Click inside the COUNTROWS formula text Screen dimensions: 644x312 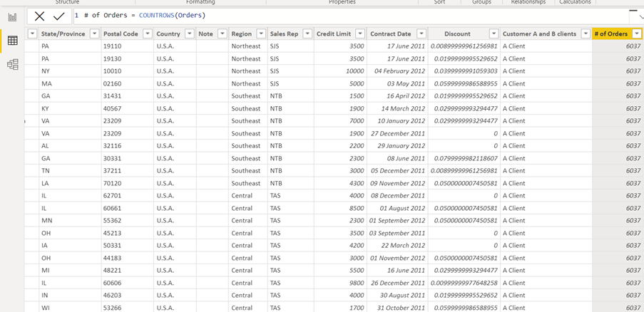pos(171,15)
